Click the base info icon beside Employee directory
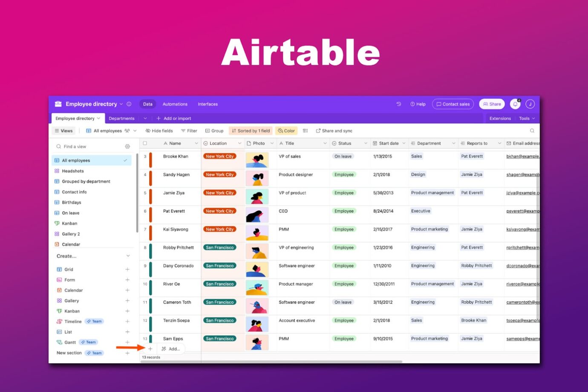The width and height of the screenshot is (588, 392). [x=129, y=104]
